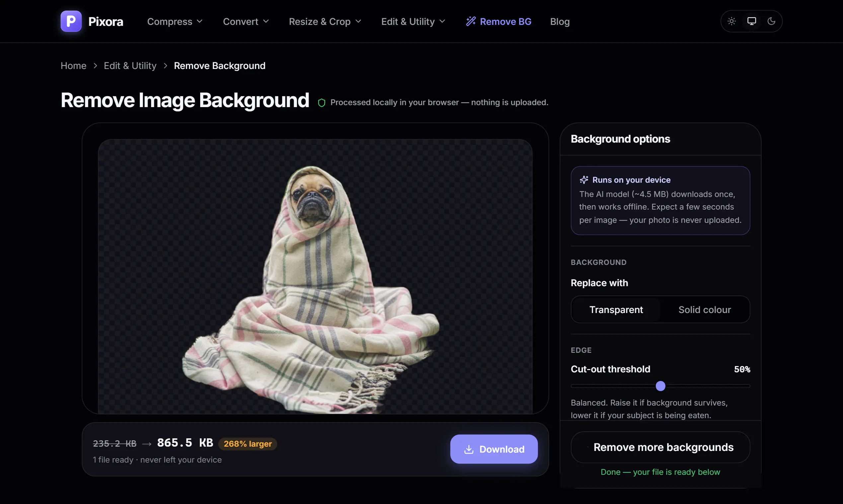Click the green shield privacy icon
This screenshot has width=843, height=504.
point(322,102)
